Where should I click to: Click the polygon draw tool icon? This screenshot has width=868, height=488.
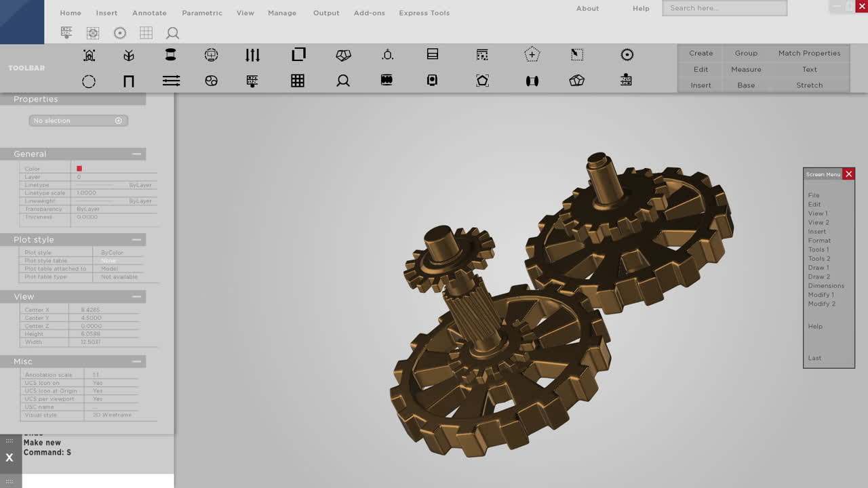(481, 81)
